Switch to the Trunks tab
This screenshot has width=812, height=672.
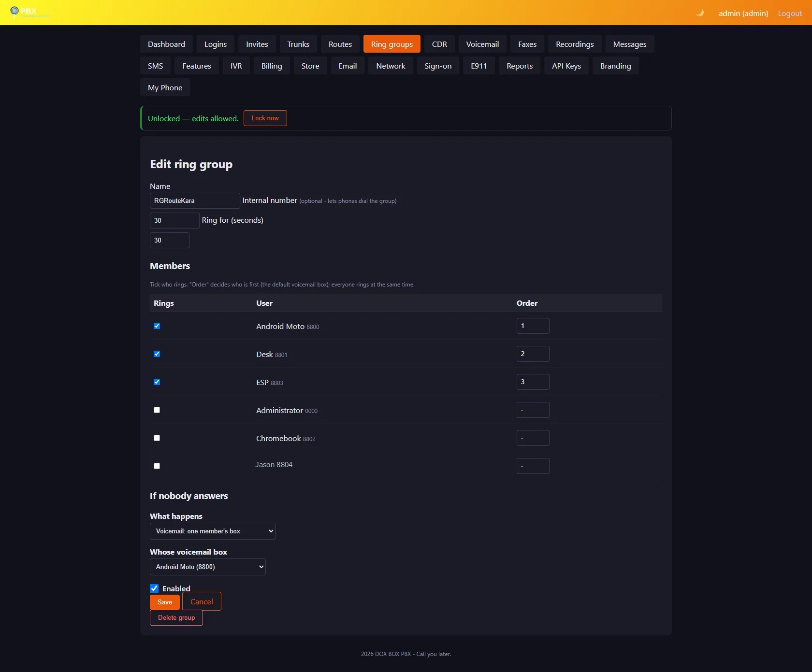click(298, 44)
